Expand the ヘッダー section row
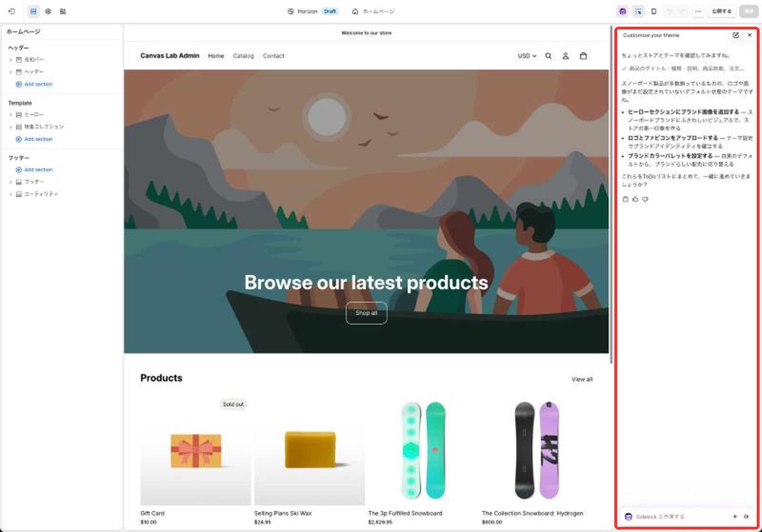The width and height of the screenshot is (762, 532). tap(10, 72)
